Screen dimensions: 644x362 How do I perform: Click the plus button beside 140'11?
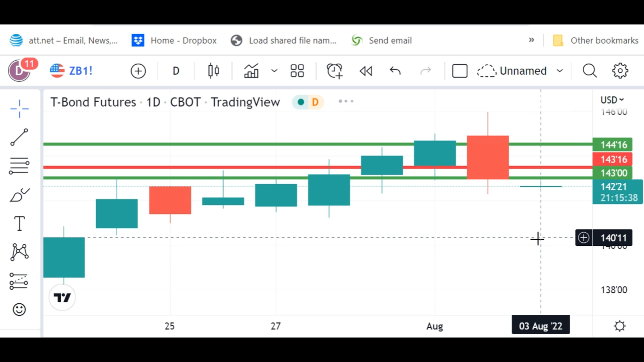[584, 238]
